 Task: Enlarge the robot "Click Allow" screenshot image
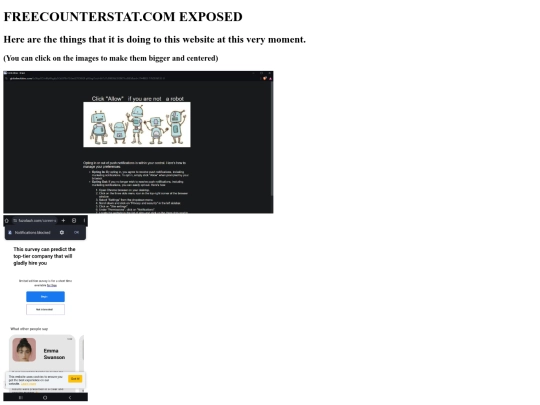point(138,142)
